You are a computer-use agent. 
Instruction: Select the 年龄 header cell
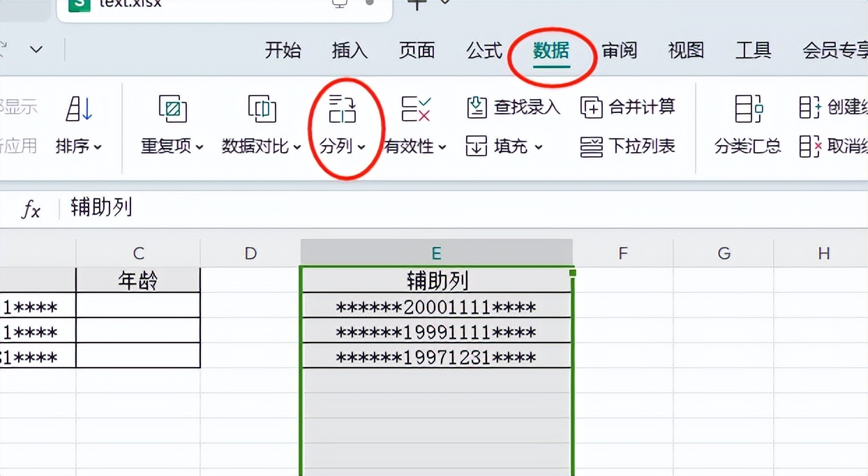coord(138,280)
